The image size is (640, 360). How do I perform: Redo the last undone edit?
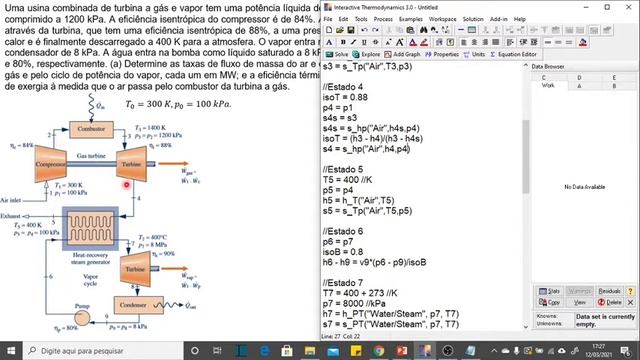[375, 30]
